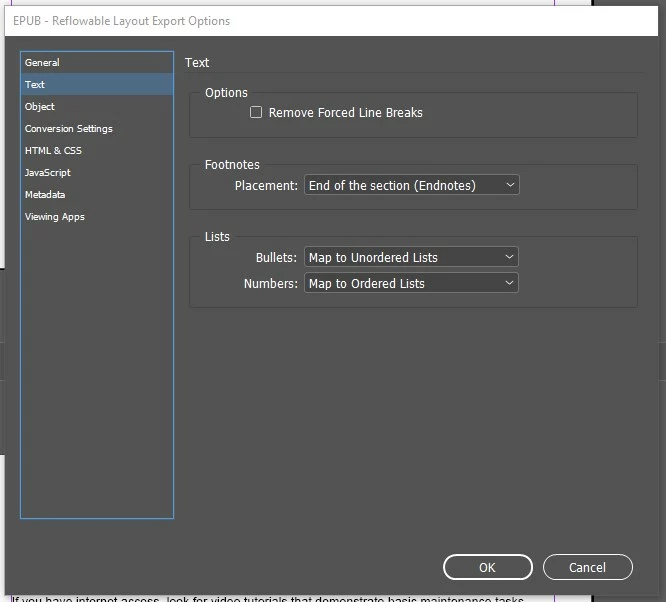The height and width of the screenshot is (602, 666).
Task: Click the Numbers label
Action: (x=271, y=283)
